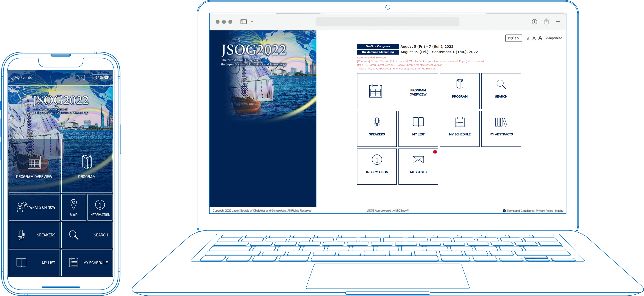Screen dimensions: 644x296
Task: Tap the Map pin tile on phone
Action: click(x=73, y=207)
